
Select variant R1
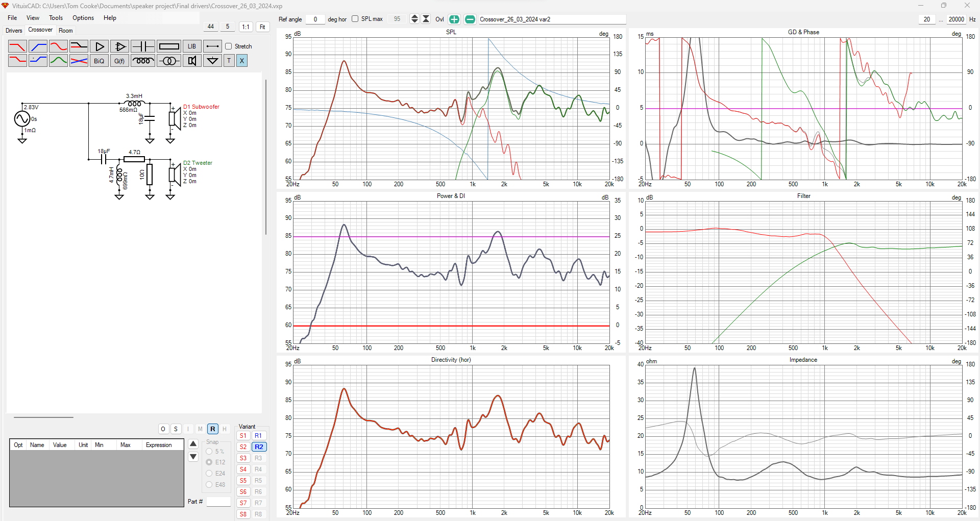[259, 436]
